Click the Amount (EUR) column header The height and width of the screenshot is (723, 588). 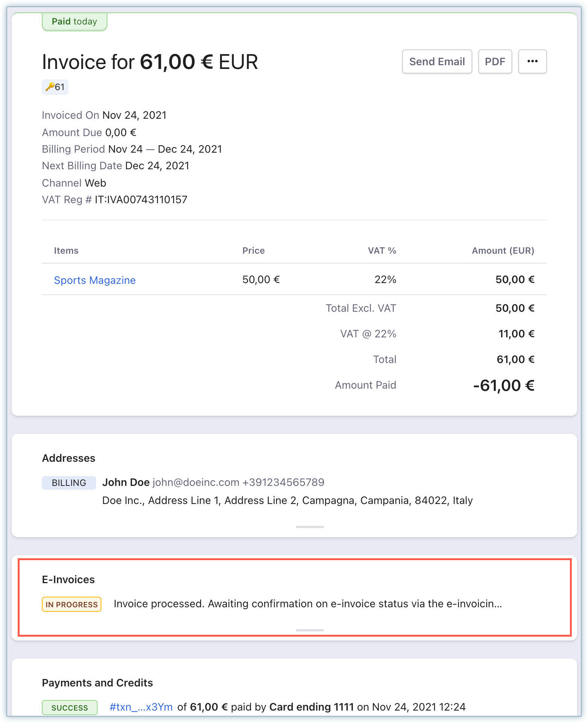(x=503, y=251)
